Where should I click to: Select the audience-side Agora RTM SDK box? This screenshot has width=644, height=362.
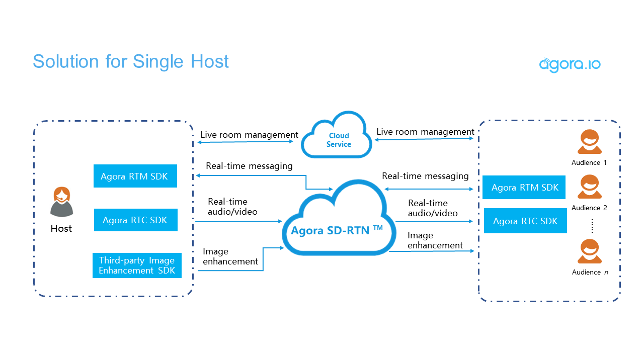point(525,188)
